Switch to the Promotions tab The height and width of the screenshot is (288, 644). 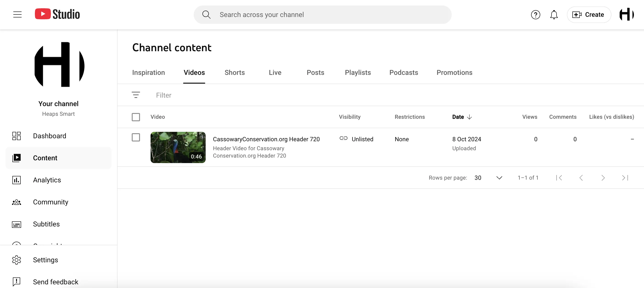(454, 73)
